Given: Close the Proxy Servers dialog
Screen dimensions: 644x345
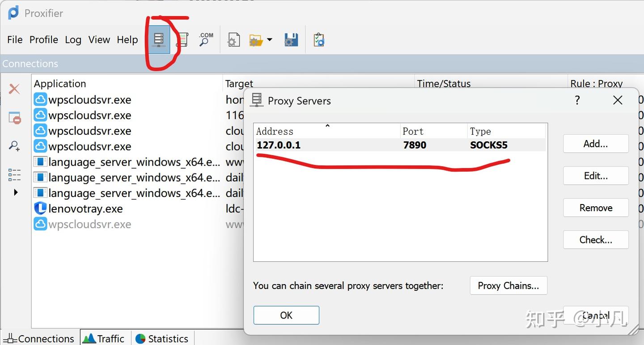Looking at the screenshot, I should [x=618, y=100].
